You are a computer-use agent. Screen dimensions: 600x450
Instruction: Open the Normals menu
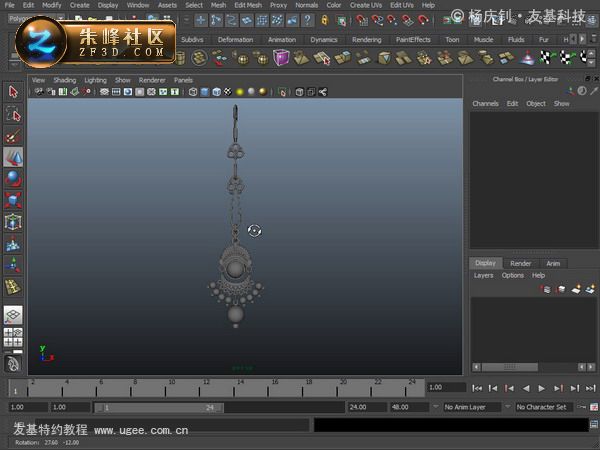pyautogui.click(x=307, y=5)
